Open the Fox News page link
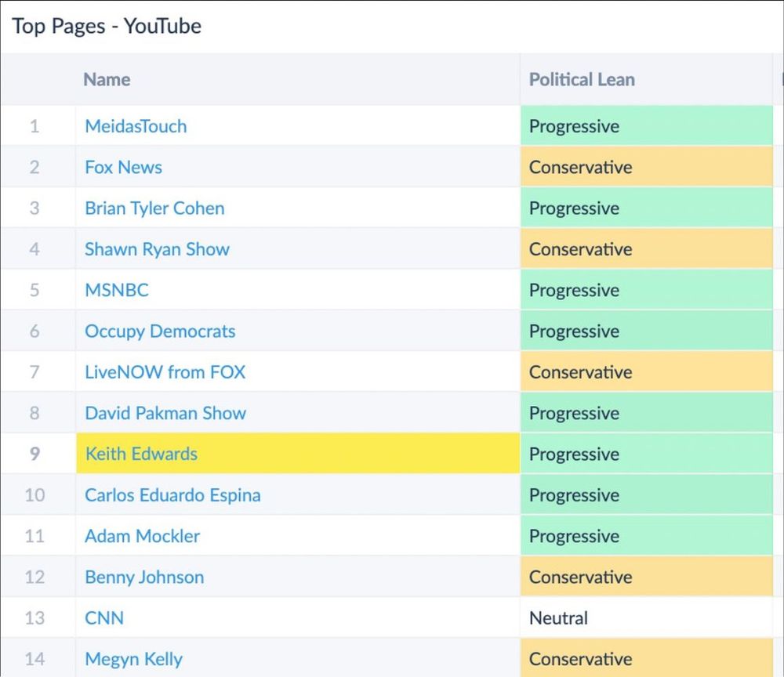The height and width of the screenshot is (677, 784). click(123, 167)
